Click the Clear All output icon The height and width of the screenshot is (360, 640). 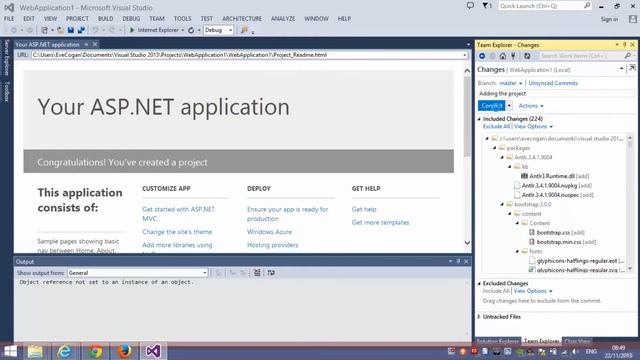(x=257, y=273)
